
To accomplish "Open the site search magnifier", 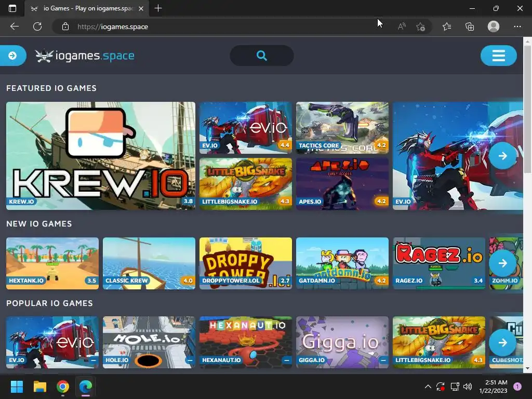I will 262,56.
